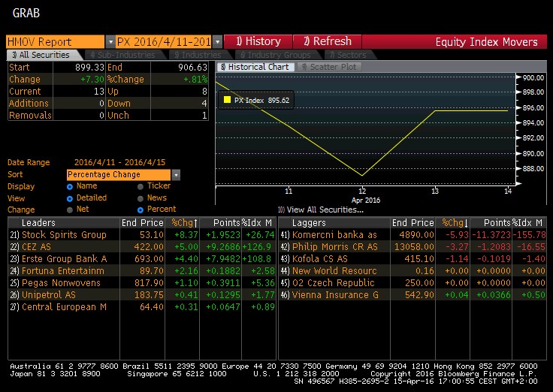Click the Start value 899.33
This screenshot has width=553, height=392.
click(x=89, y=68)
